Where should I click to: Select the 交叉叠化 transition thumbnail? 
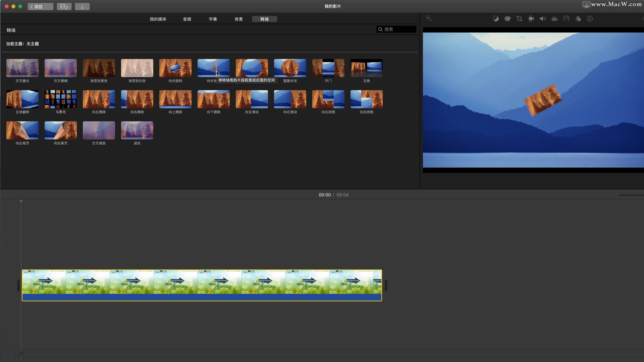point(22,68)
